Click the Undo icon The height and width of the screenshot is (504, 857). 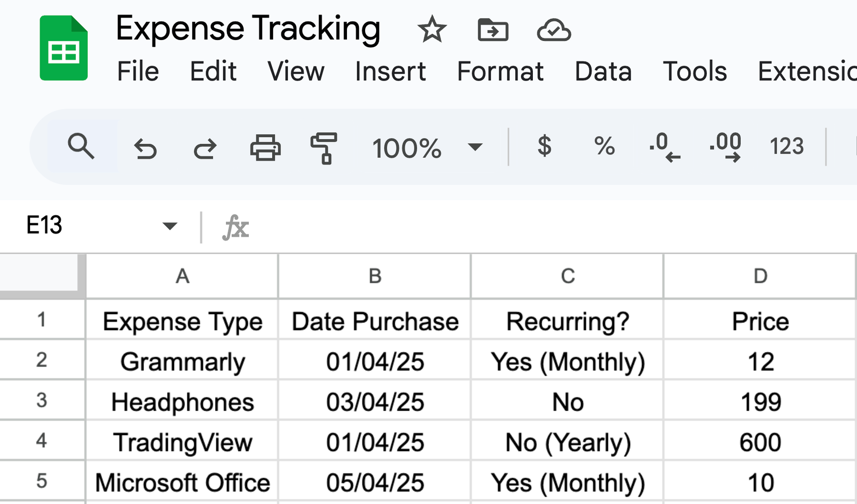[145, 147]
